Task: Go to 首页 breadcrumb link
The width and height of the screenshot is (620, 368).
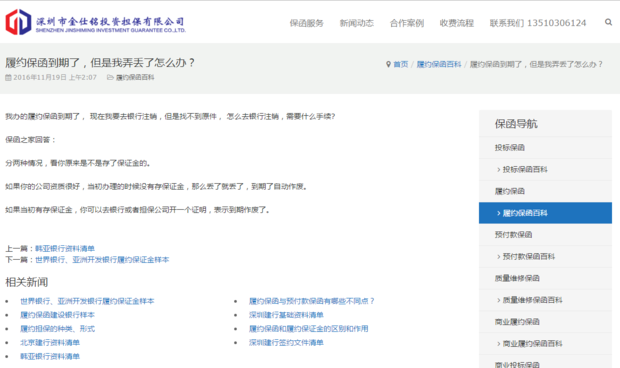Action: 401,64
